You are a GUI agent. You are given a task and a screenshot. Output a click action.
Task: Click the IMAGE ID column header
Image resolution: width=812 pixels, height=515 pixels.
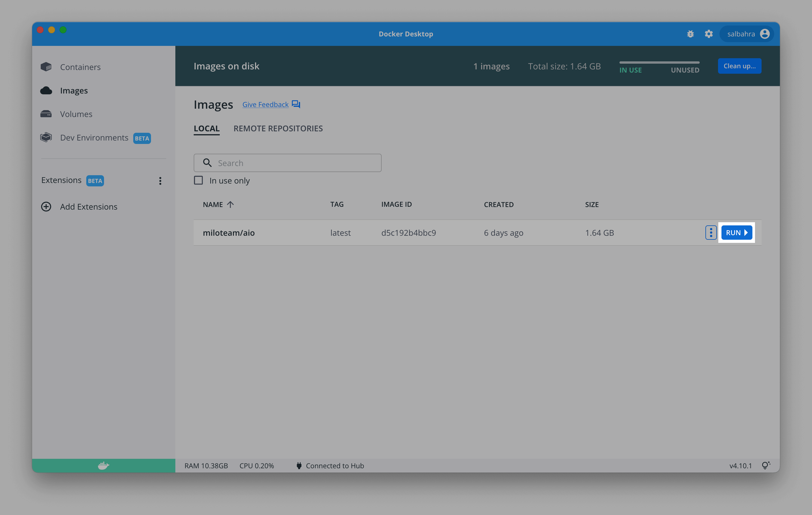point(396,204)
